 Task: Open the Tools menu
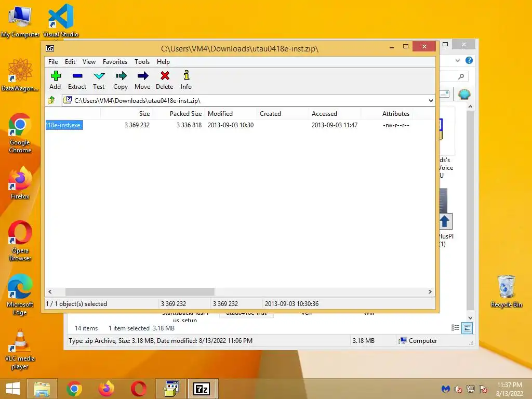point(142,62)
